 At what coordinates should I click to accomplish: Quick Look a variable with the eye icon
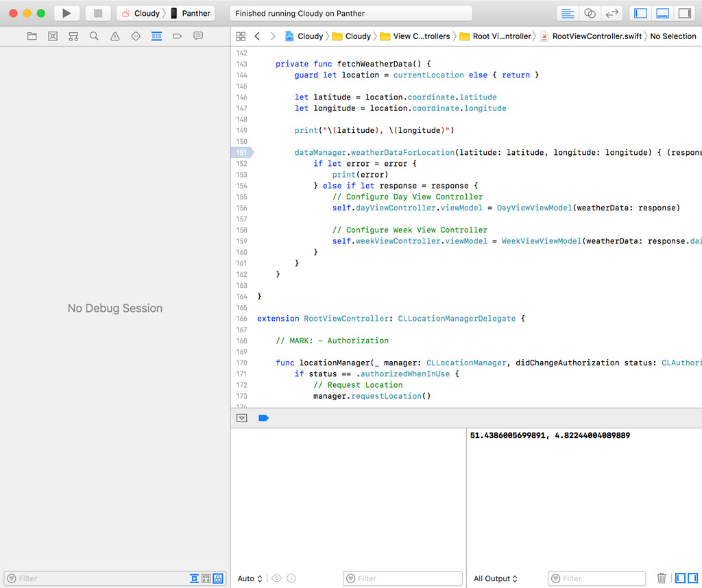click(276, 578)
